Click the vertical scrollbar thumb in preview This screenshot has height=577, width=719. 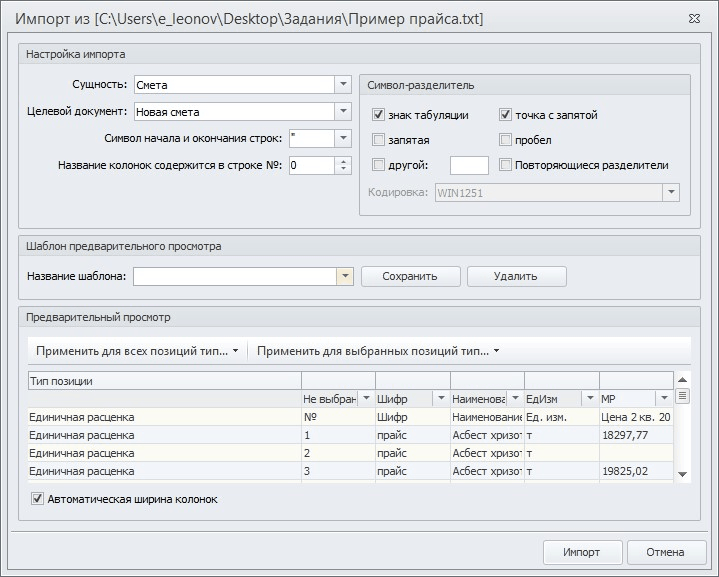[683, 396]
